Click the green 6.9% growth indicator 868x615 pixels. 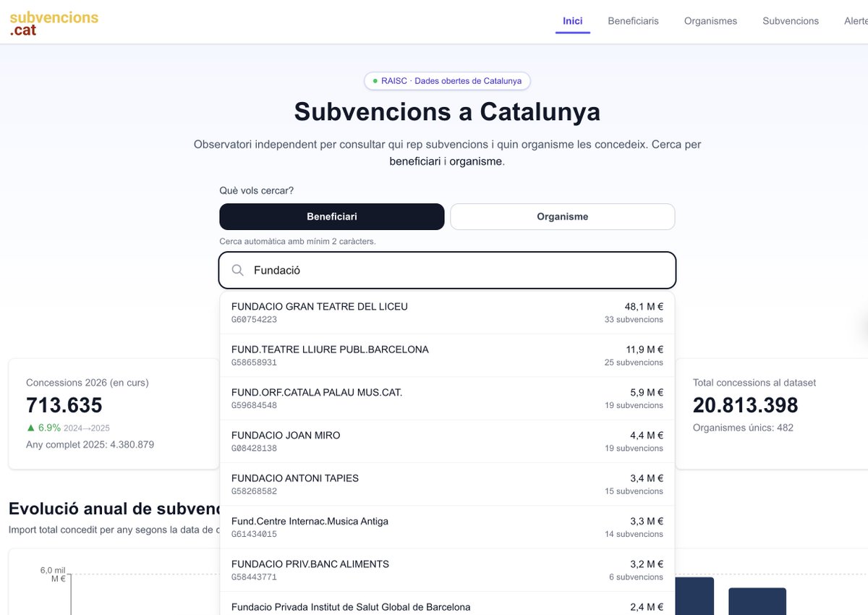point(43,428)
